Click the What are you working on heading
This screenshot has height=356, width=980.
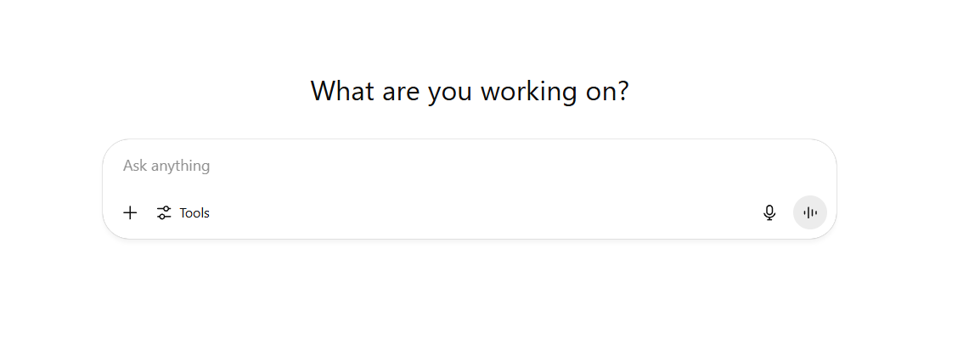470,92
